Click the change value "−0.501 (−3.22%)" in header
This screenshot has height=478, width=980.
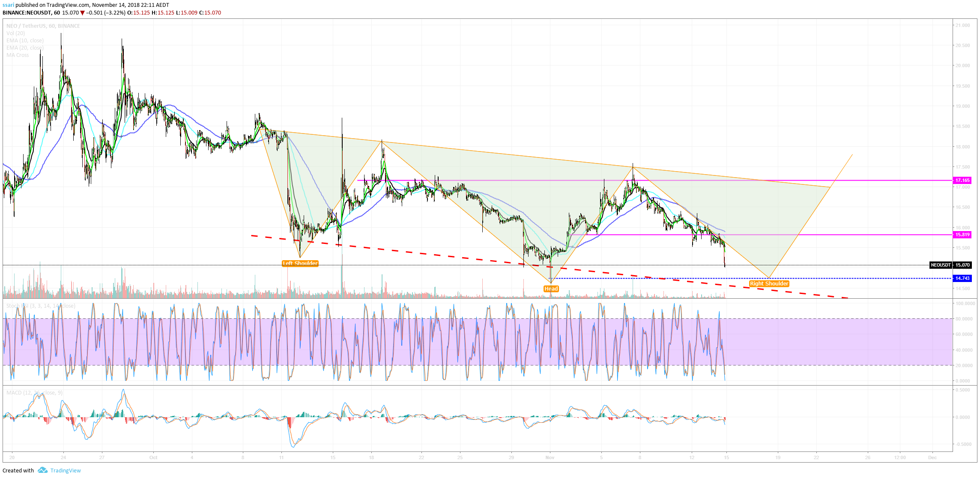[106, 13]
